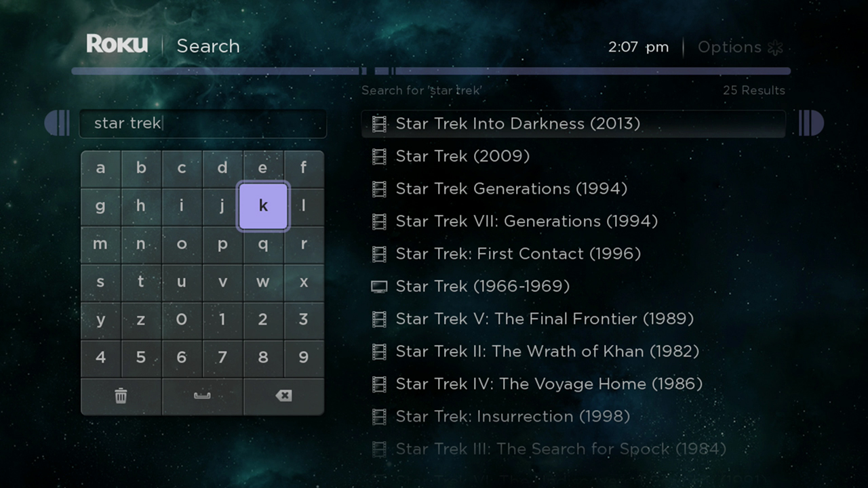Click the film icon beside Star Trek Generations
This screenshot has width=868, height=488.
379,188
